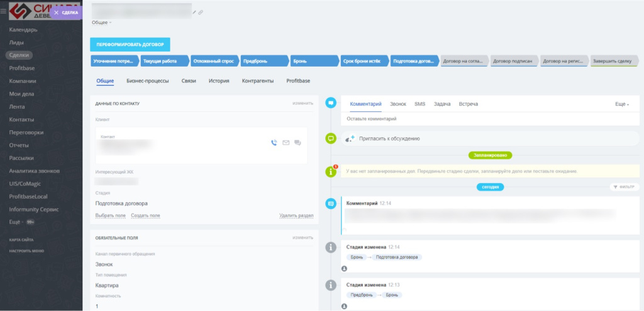Viewport: 644px width, 311px height.
Task: Open the Еще dropdown in timeline tabs
Action: (622, 105)
